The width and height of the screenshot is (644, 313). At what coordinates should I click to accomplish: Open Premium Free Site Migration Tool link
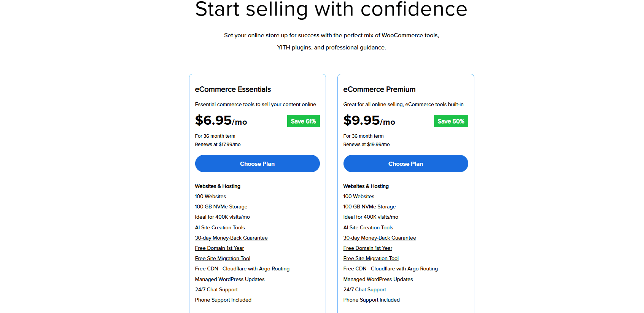tap(371, 258)
